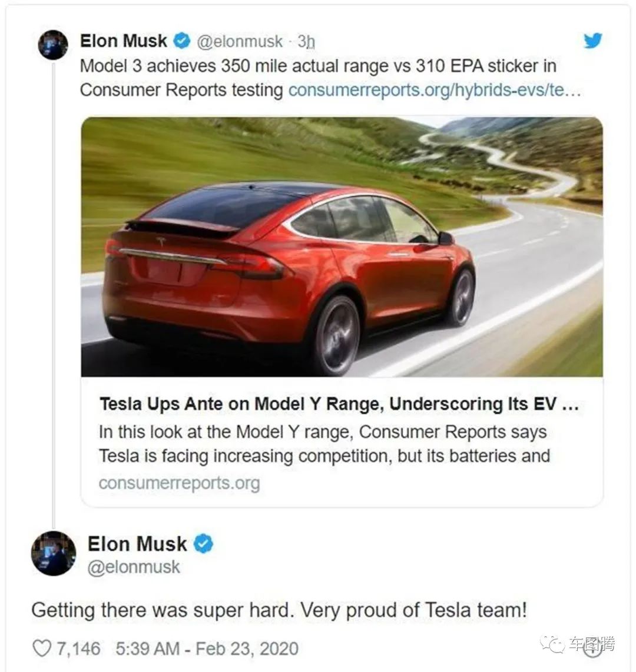Click the verified badge in the top tweet

point(183,41)
